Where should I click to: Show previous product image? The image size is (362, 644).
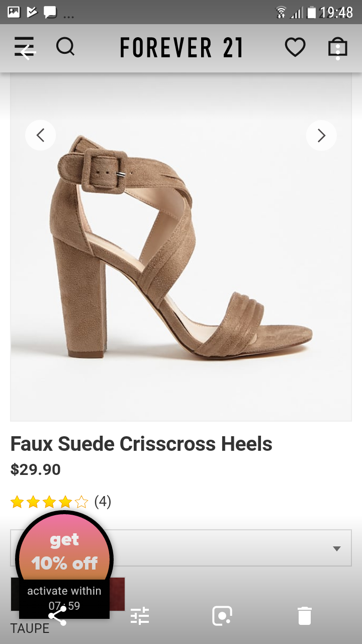[40, 135]
